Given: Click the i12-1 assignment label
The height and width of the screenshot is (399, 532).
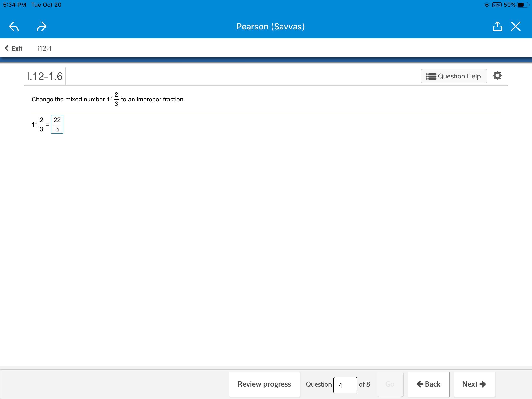Looking at the screenshot, I should coord(44,49).
